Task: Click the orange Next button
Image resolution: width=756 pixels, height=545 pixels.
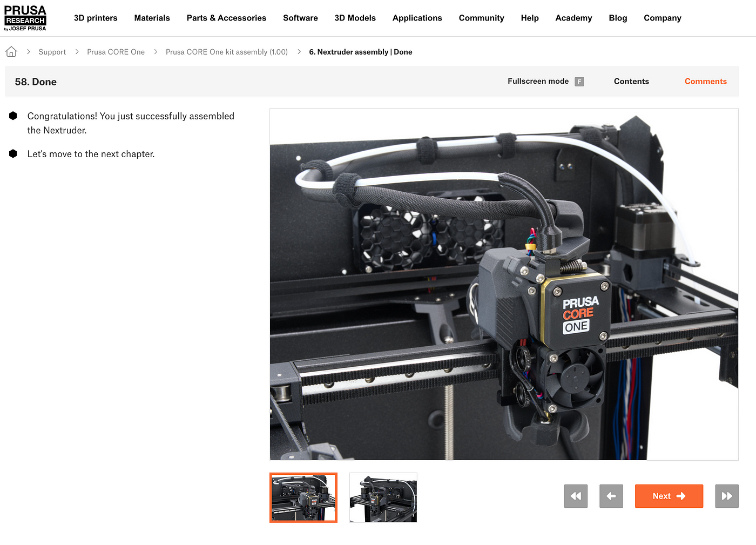Action: [669, 496]
